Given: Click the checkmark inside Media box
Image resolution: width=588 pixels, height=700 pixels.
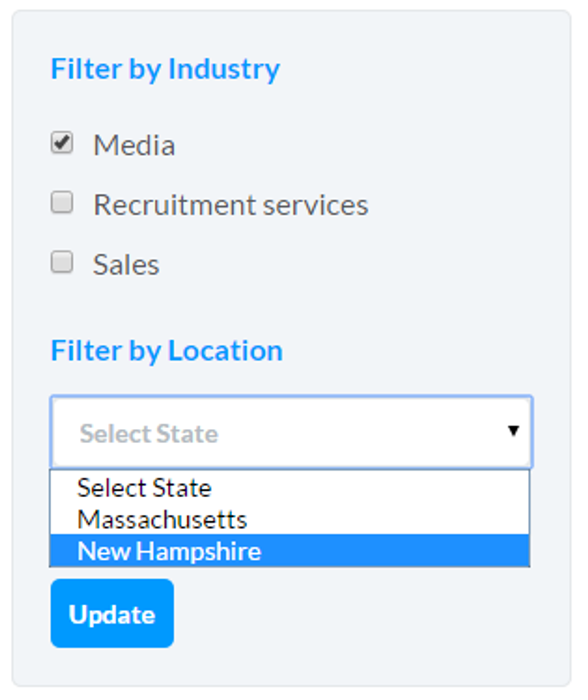Looking at the screenshot, I should click(x=62, y=143).
